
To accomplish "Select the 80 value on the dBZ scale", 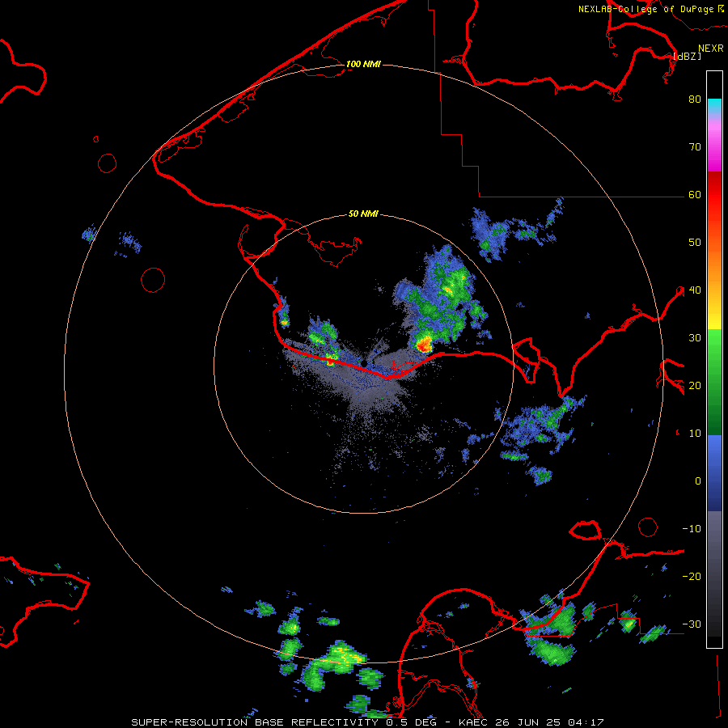I will point(695,99).
